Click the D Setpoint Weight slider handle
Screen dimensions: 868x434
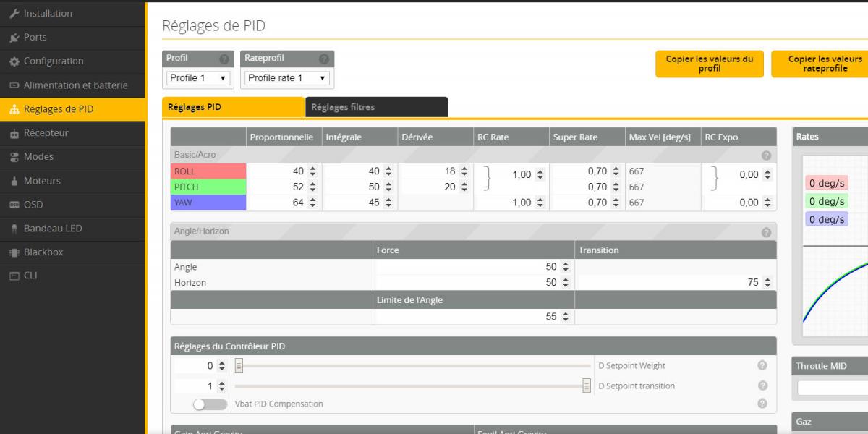coord(239,366)
